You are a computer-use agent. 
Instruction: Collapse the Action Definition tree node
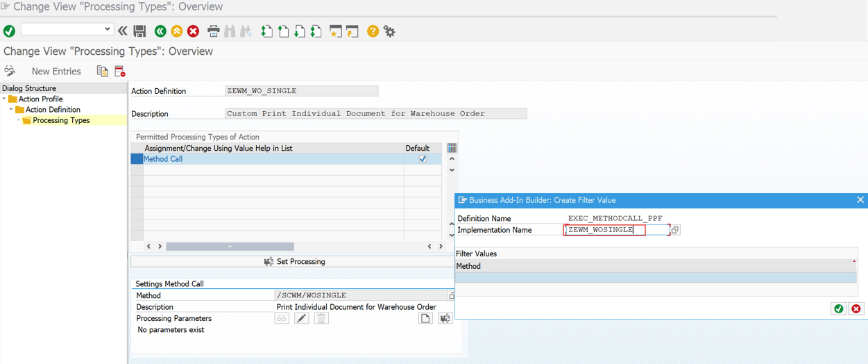point(11,110)
